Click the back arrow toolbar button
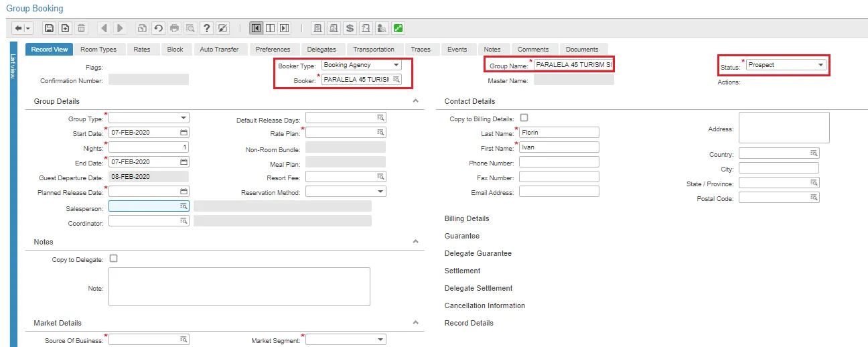 [x=18, y=28]
